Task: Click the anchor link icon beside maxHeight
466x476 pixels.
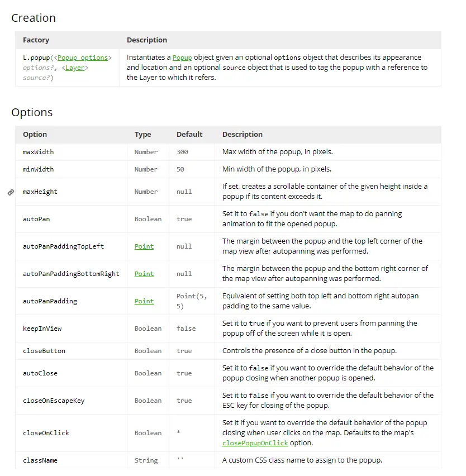Action: point(11,192)
